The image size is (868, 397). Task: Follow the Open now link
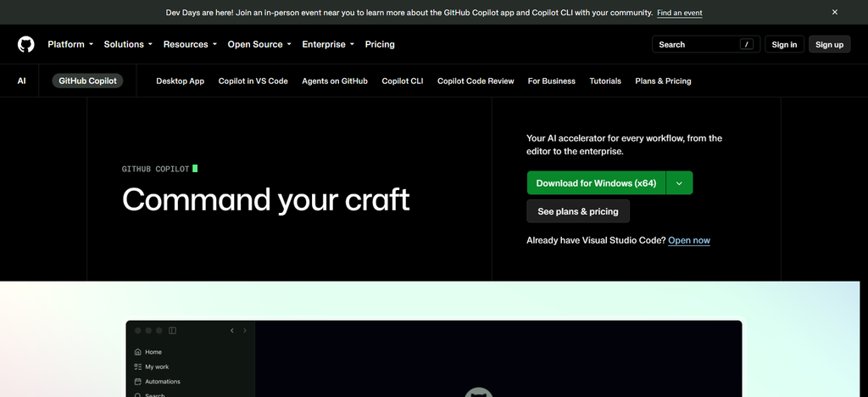pos(689,240)
